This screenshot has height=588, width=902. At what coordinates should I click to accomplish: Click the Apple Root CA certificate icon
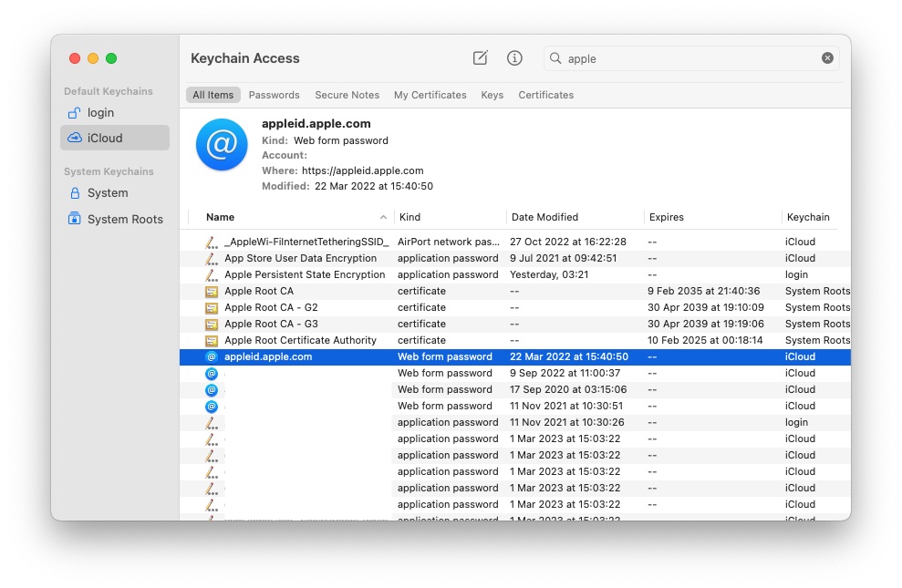click(x=212, y=292)
